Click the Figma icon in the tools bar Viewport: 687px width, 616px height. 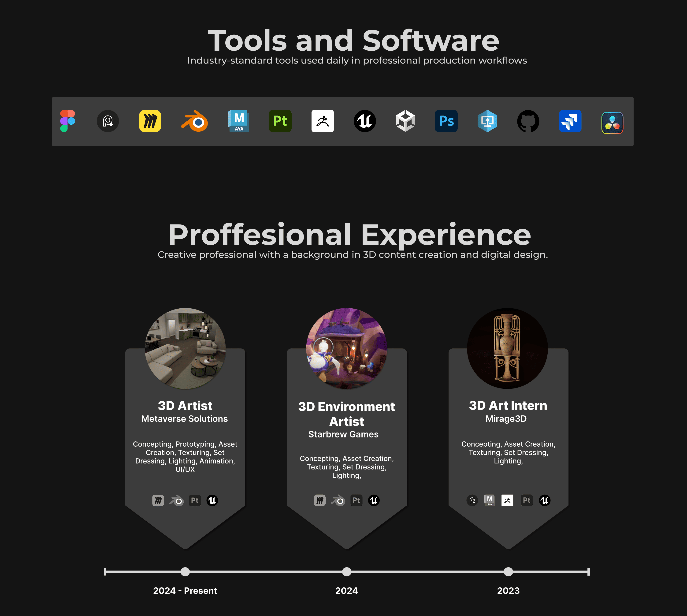[x=67, y=121]
